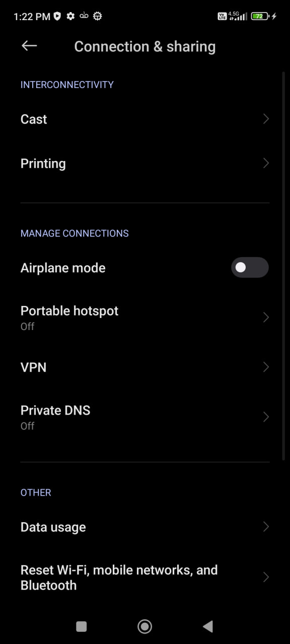Toggle Airplane mode on
This screenshot has width=290, height=644.
[250, 268]
